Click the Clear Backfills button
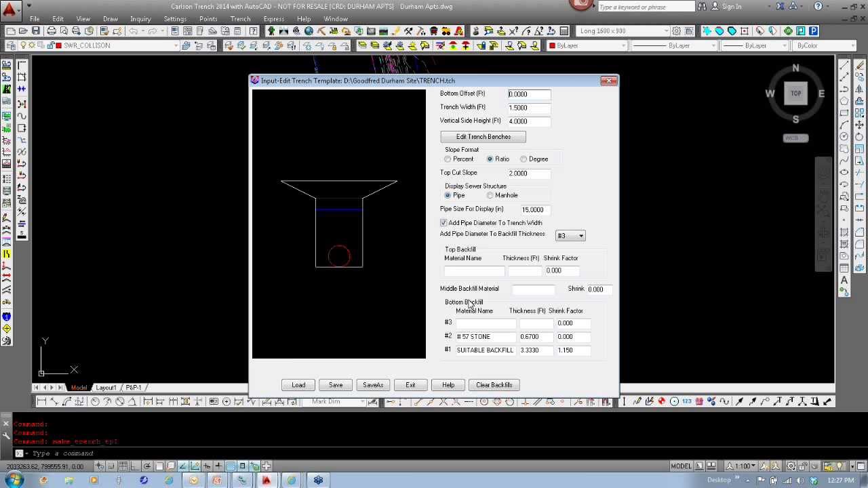Image resolution: width=868 pixels, height=488 pixels. point(494,385)
